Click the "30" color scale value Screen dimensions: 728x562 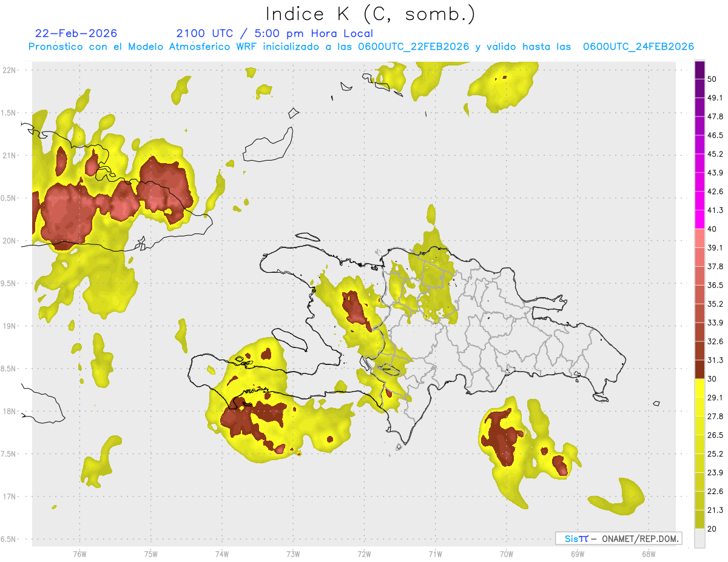click(712, 379)
